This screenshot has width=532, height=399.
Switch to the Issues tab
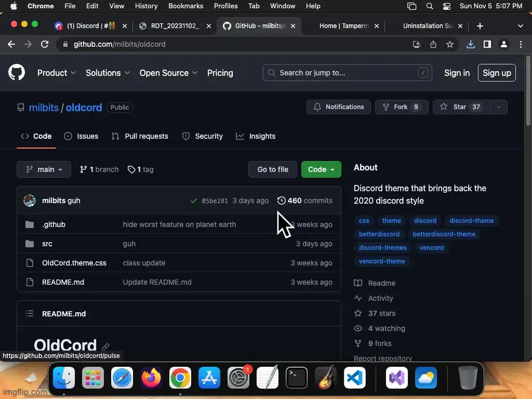(x=81, y=136)
